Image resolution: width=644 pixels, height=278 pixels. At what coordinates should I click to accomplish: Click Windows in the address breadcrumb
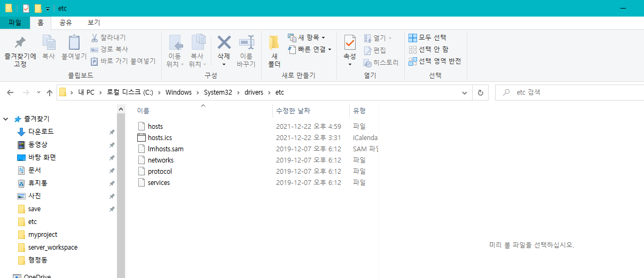coord(178,92)
